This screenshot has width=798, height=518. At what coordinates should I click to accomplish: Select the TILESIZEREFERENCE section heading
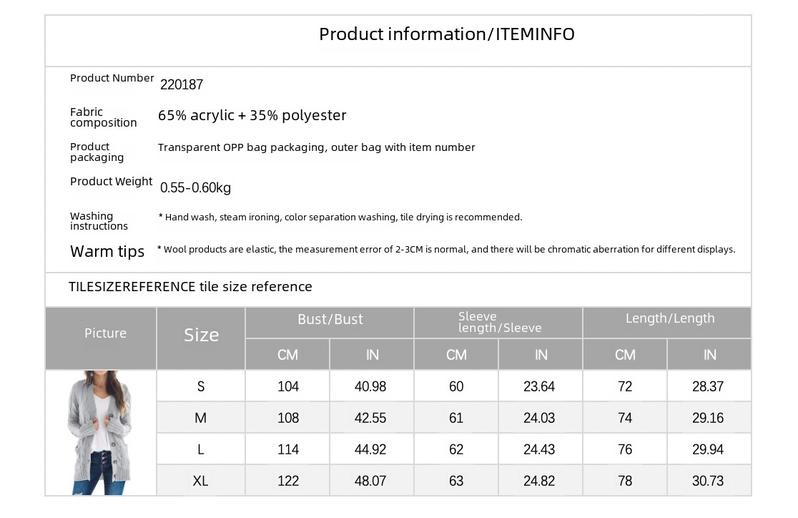point(190,286)
